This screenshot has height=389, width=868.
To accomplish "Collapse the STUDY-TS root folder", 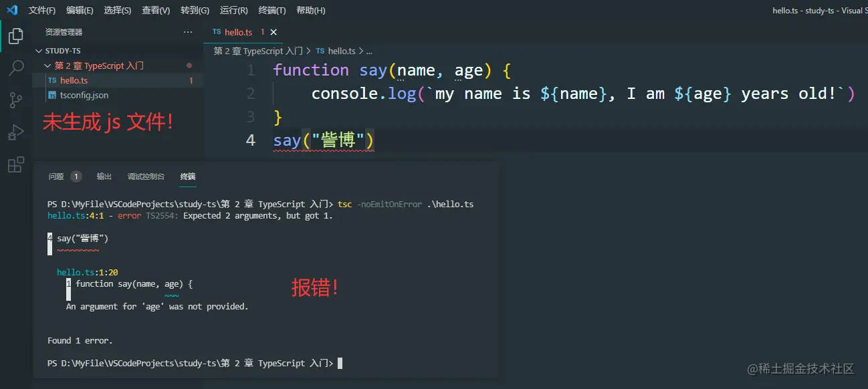I will 118,51.
